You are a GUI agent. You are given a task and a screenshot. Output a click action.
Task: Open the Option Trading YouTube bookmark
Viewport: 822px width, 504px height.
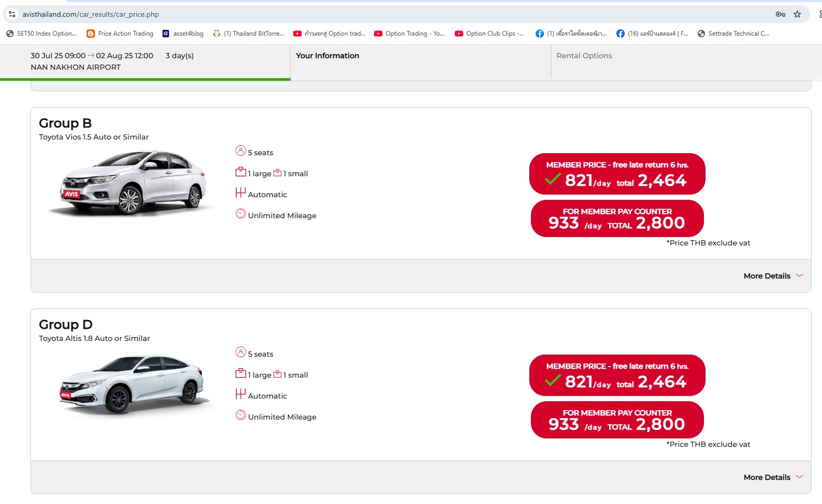(409, 34)
